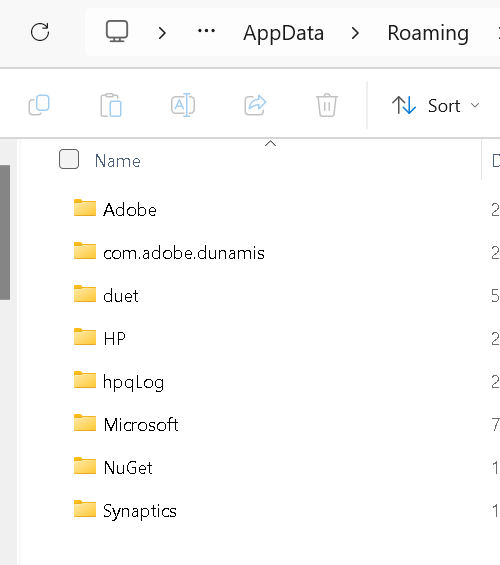The width and height of the screenshot is (500, 565).
Task: Select the NuGet folder name
Action: click(x=128, y=468)
